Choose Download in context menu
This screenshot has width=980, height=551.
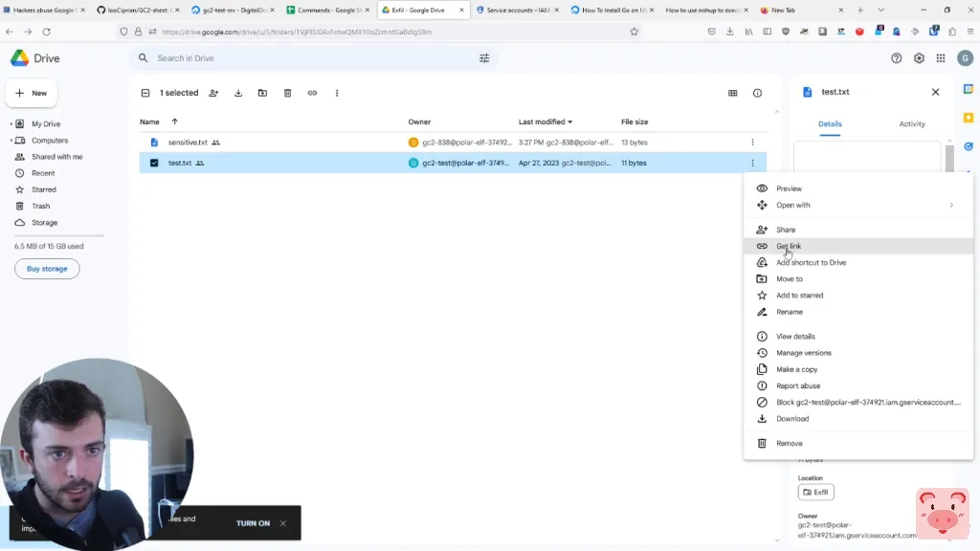click(858, 419)
